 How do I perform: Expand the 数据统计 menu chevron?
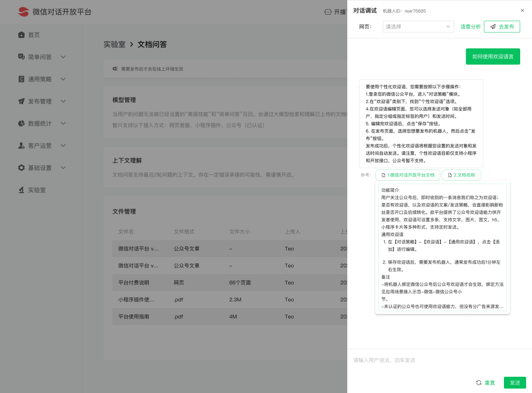(63, 124)
